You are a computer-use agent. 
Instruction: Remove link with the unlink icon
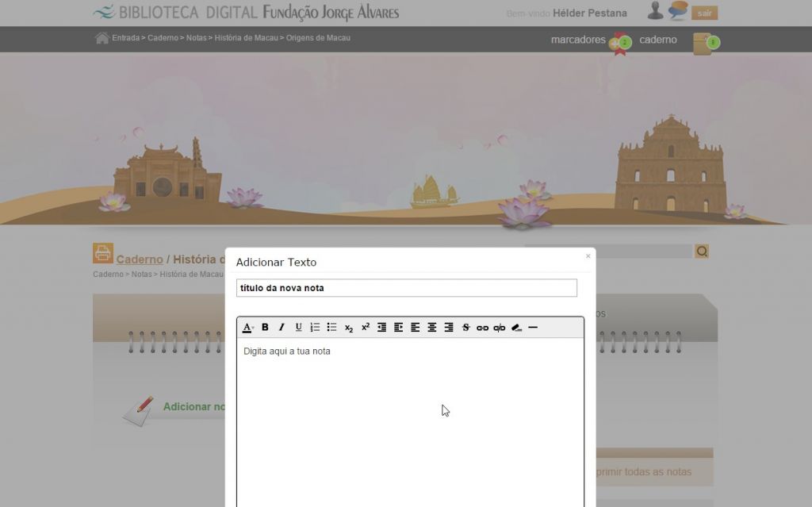[x=499, y=328]
